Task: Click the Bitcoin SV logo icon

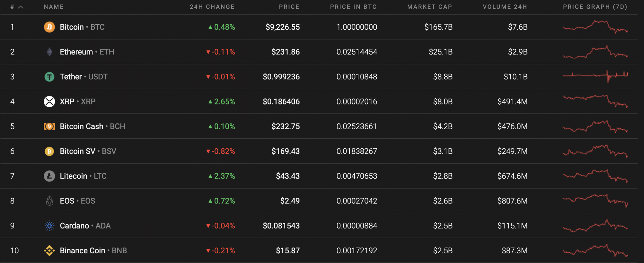Action: [49, 151]
